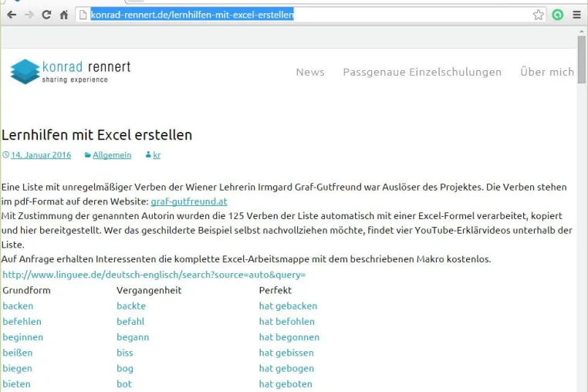Click the Lernhilfen mit Excel erstellen heading
The height and width of the screenshot is (392, 588).
pos(96,135)
